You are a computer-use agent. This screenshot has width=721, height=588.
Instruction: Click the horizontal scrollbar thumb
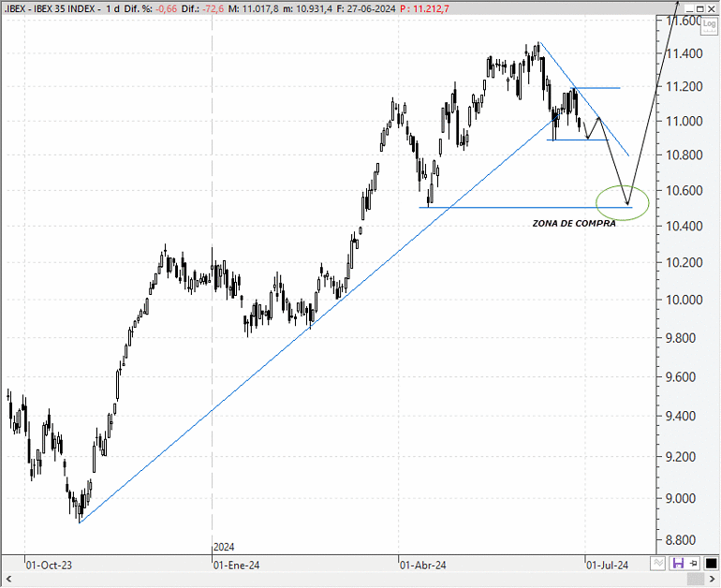pyautogui.click(x=696, y=580)
